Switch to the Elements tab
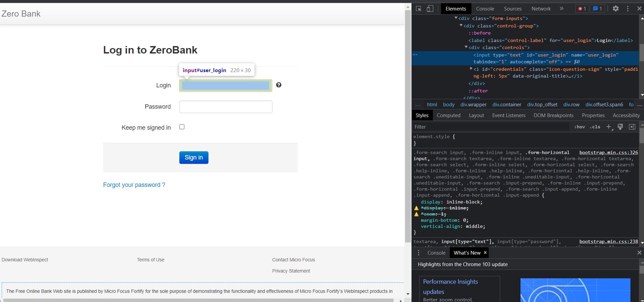The image size is (644, 302). coord(456,9)
